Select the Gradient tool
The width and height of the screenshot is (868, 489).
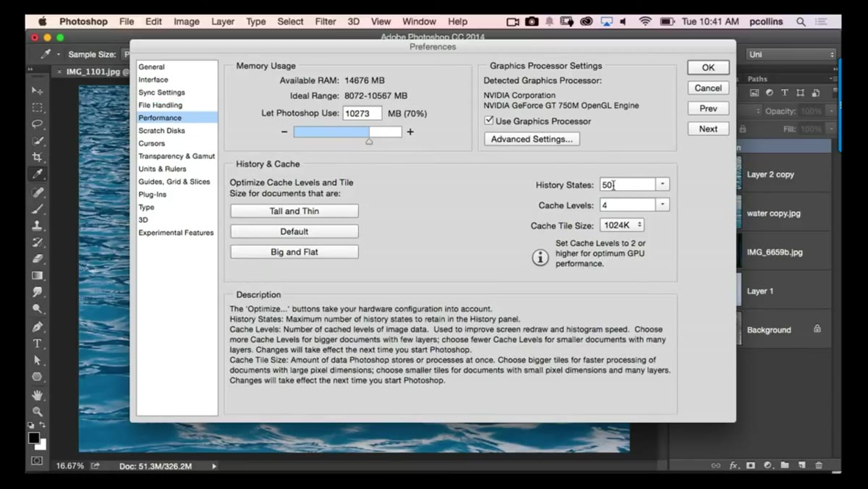tap(37, 276)
